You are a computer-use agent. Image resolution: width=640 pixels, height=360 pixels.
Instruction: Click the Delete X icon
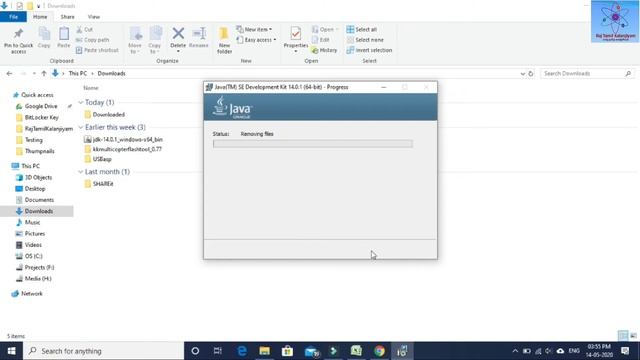178,33
